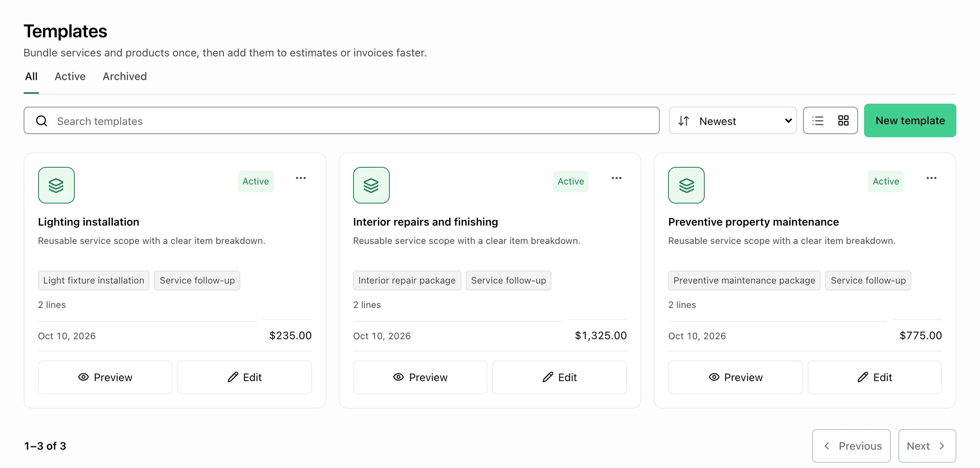
Task: Click the sort arrows icon
Action: [x=684, y=121]
